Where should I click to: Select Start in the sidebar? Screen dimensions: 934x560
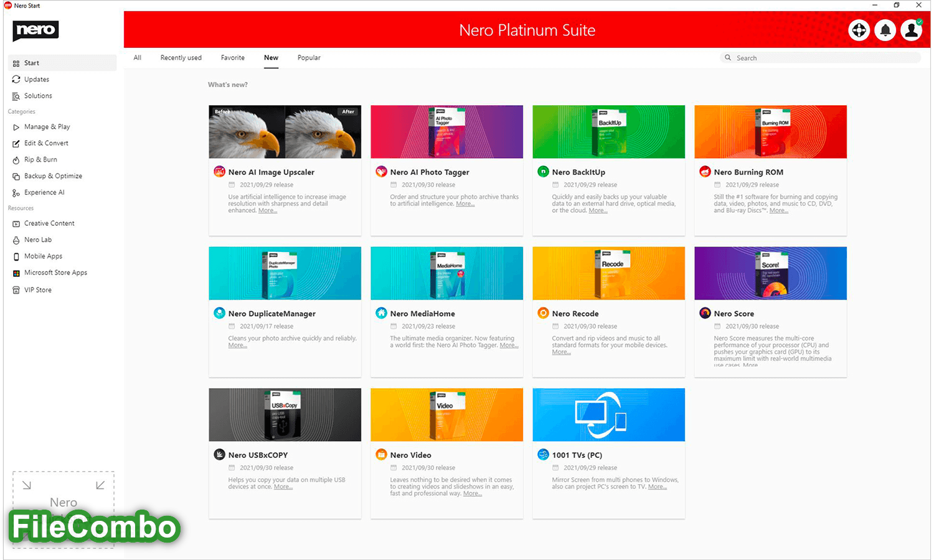(62, 63)
